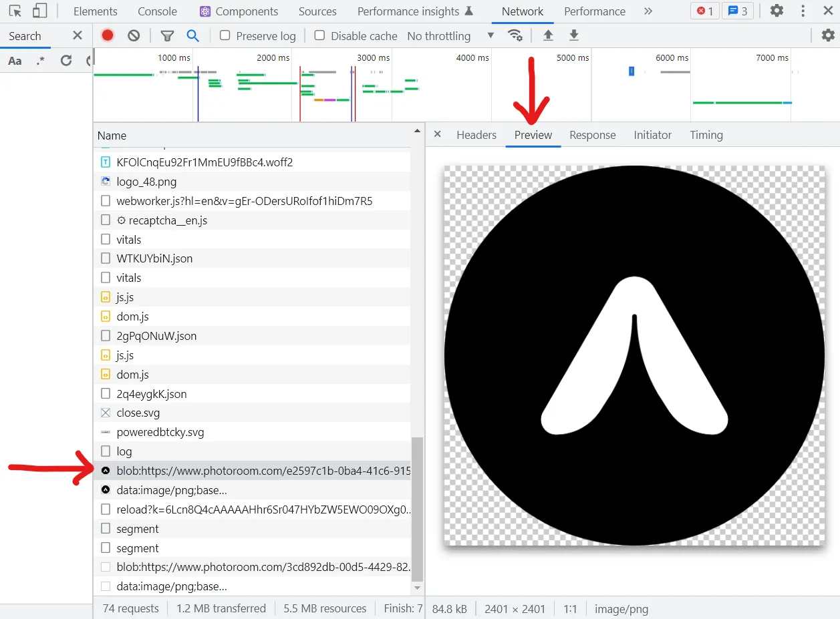Click the 5.5 MB resources status text
Image resolution: width=840 pixels, height=619 pixels.
(325, 608)
